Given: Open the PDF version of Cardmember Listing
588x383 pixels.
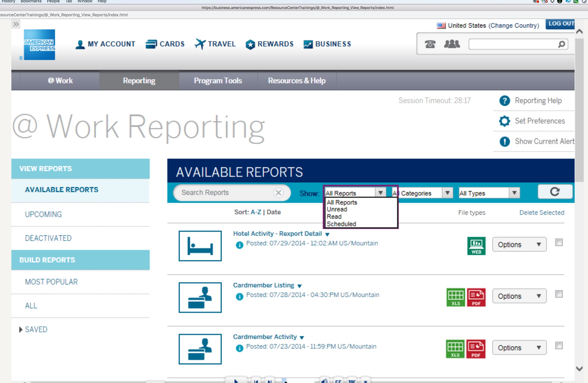Looking at the screenshot, I should tap(476, 297).
